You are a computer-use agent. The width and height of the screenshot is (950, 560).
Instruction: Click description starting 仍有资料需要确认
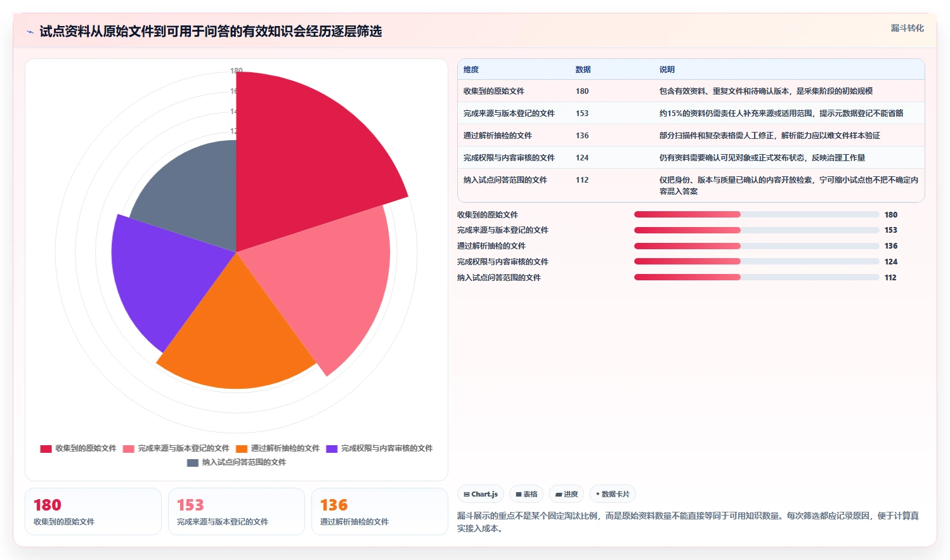point(762,158)
